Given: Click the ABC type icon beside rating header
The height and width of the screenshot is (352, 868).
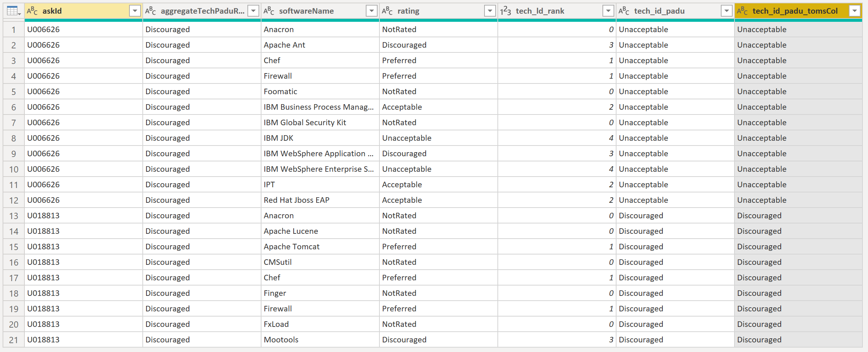Looking at the screenshot, I should [x=387, y=11].
